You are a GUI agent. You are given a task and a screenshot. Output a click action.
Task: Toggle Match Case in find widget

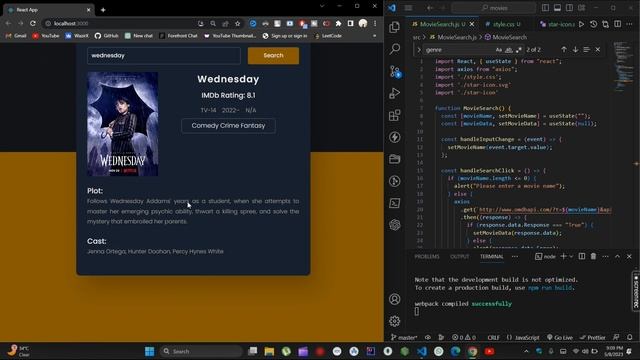point(499,50)
